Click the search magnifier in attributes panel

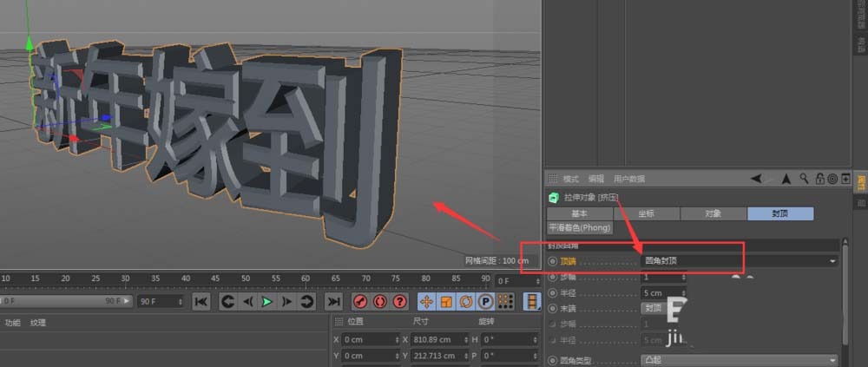(805, 179)
